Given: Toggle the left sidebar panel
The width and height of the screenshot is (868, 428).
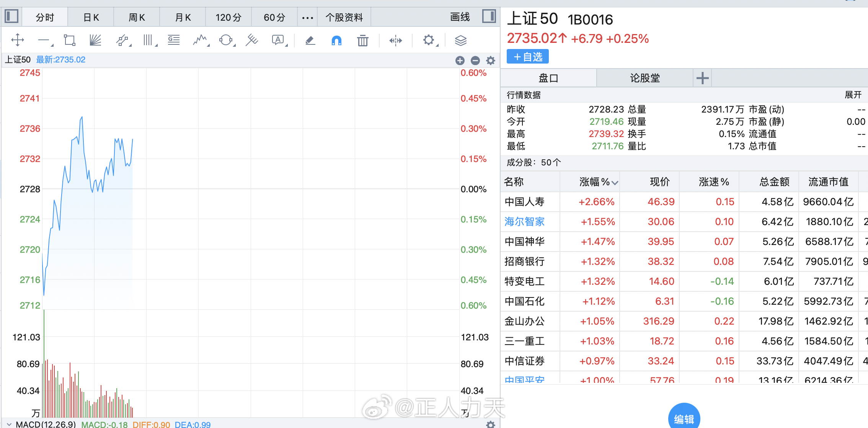Looking at the screenshot, I should 11,16.
